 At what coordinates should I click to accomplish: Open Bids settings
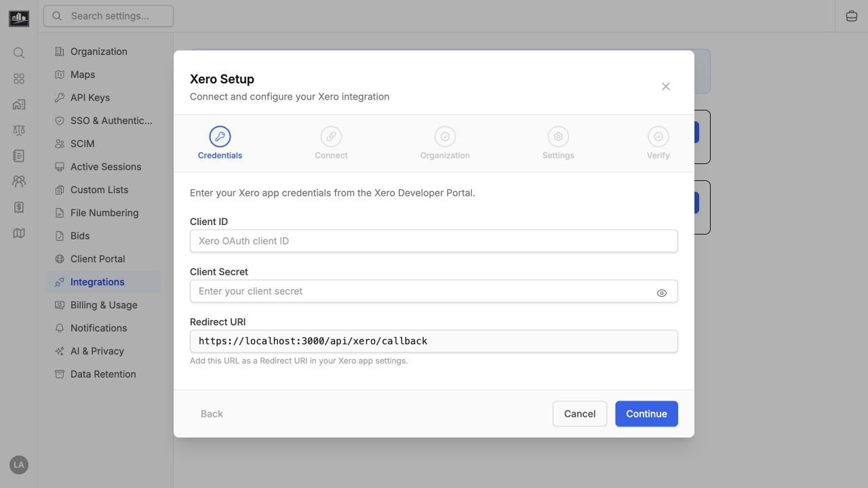click(103, 236)
